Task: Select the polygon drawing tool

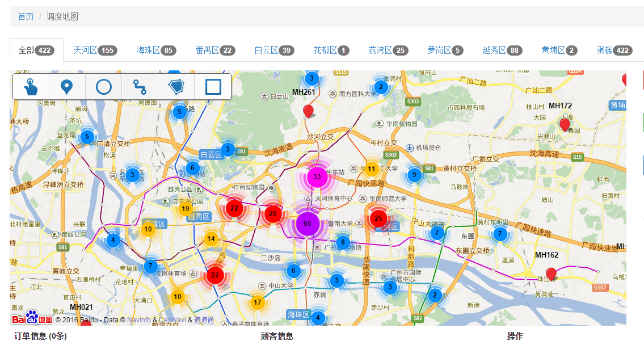Action: [x=176, y=87]
